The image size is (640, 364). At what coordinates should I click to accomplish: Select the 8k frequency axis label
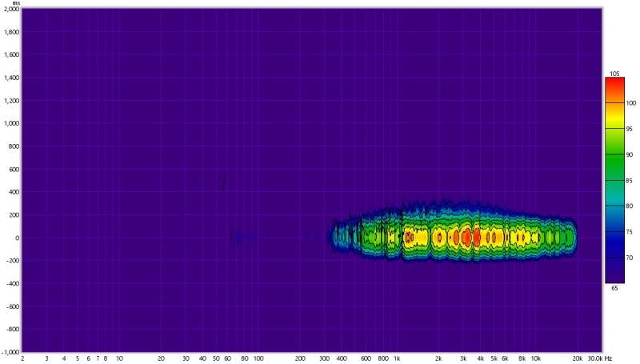point(522,358)
